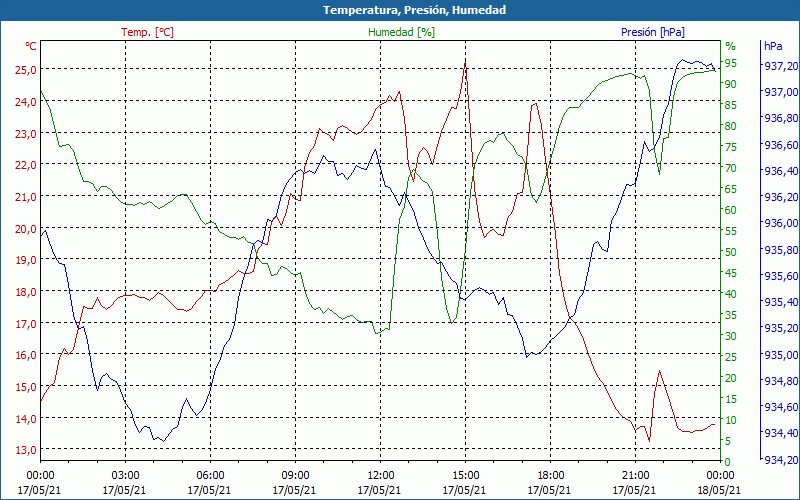Select the 936,60 pressure axis value
Screen dimensions: 800x500
[x=782, y=145]
